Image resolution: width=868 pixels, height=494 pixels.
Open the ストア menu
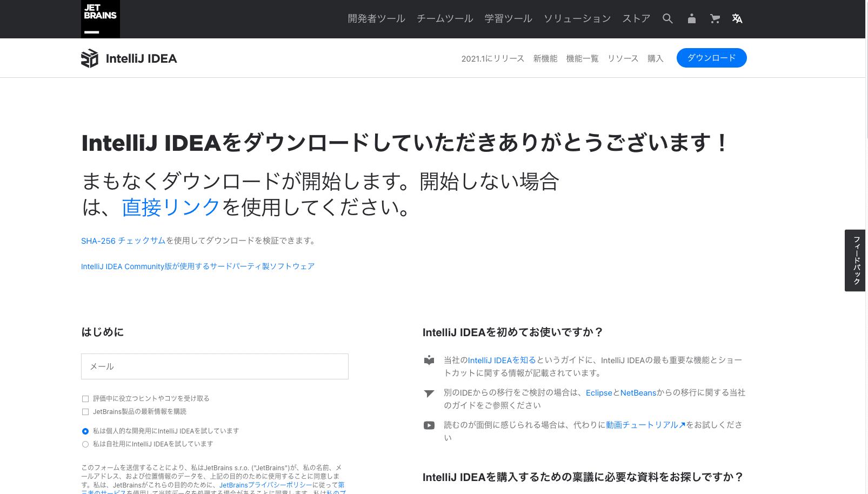[x=637, y=18]
